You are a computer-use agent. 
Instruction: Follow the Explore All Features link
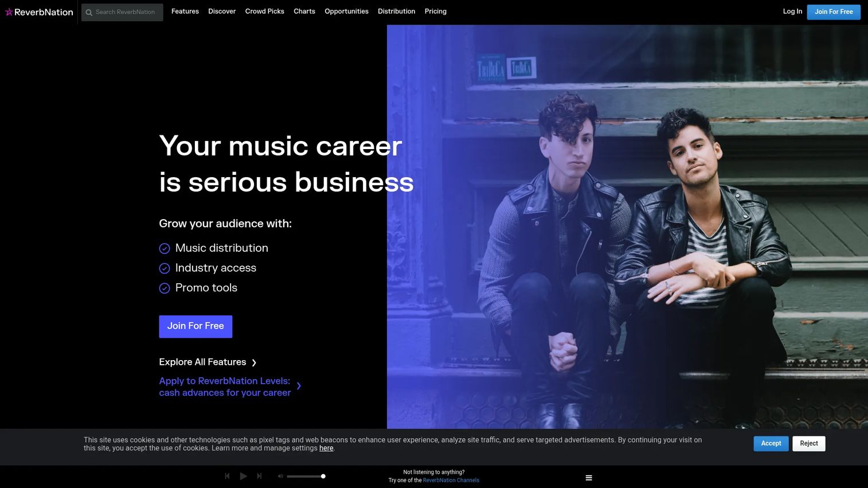click(208, 362)
